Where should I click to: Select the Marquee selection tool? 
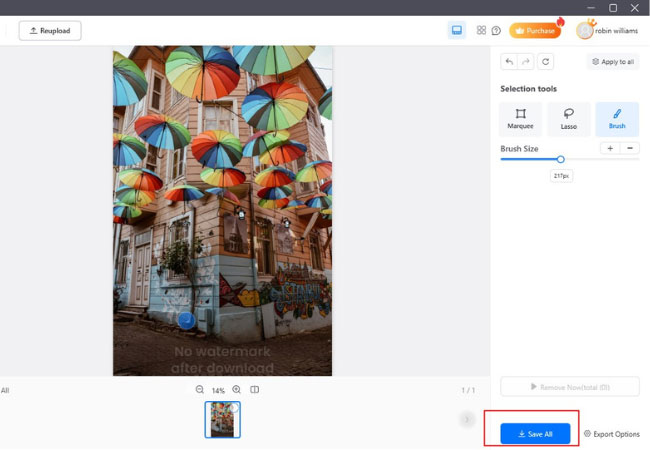point(520,119)
